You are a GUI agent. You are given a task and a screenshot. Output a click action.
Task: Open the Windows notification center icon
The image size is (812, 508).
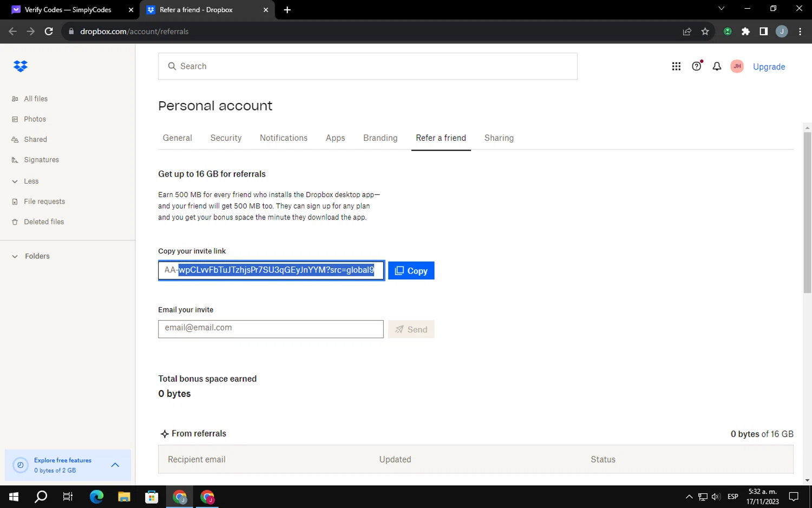(794, 497)
